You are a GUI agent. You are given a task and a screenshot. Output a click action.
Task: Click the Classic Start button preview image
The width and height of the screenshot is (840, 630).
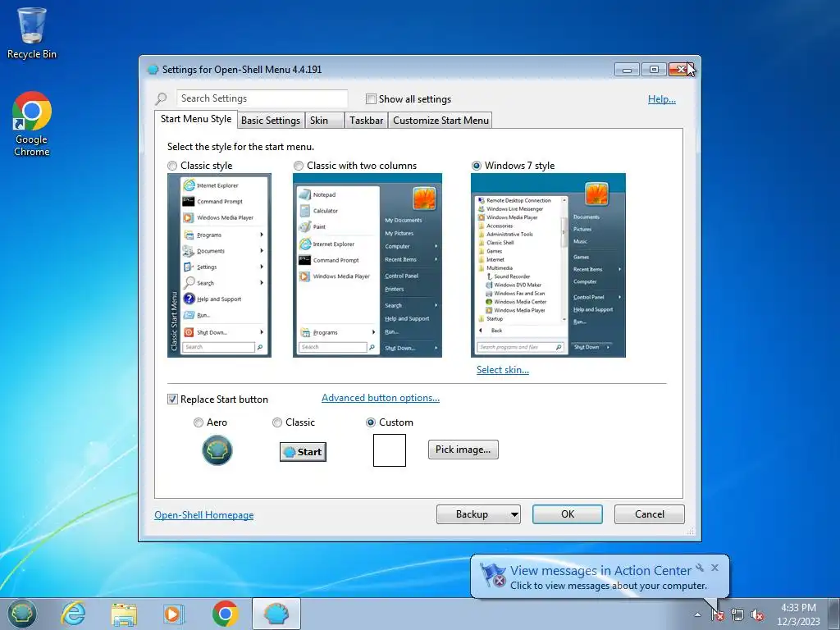point(303,452)
